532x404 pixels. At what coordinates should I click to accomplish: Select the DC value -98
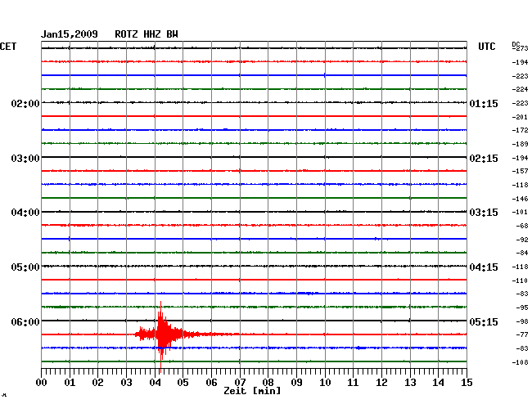click(522, 321)
